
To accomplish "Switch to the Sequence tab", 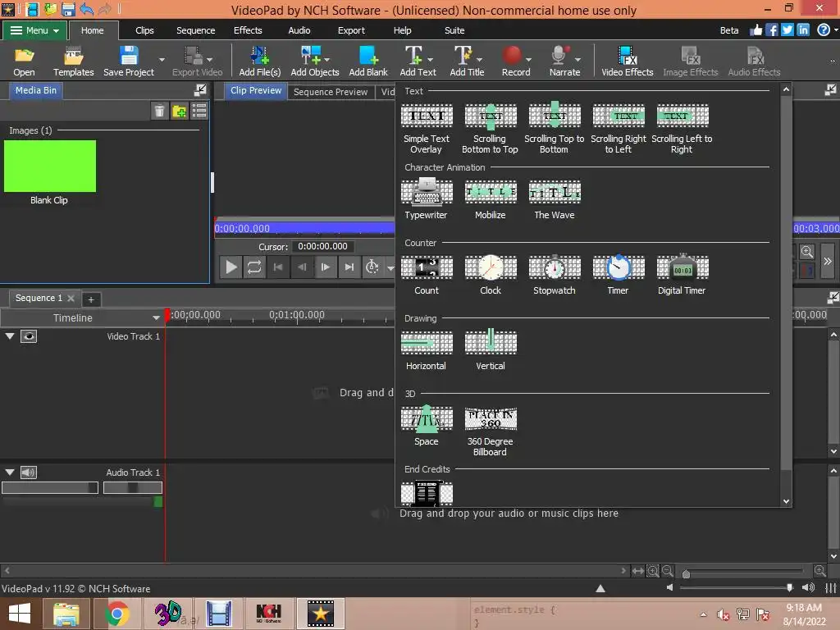I will pyautogui.click(x=195, y=30).
